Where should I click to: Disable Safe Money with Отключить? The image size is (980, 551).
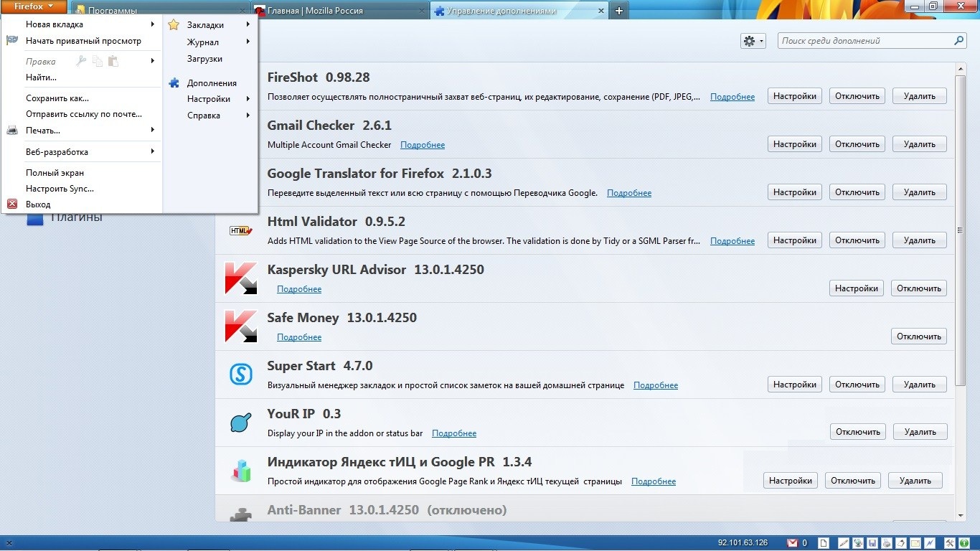coord(919,336)
